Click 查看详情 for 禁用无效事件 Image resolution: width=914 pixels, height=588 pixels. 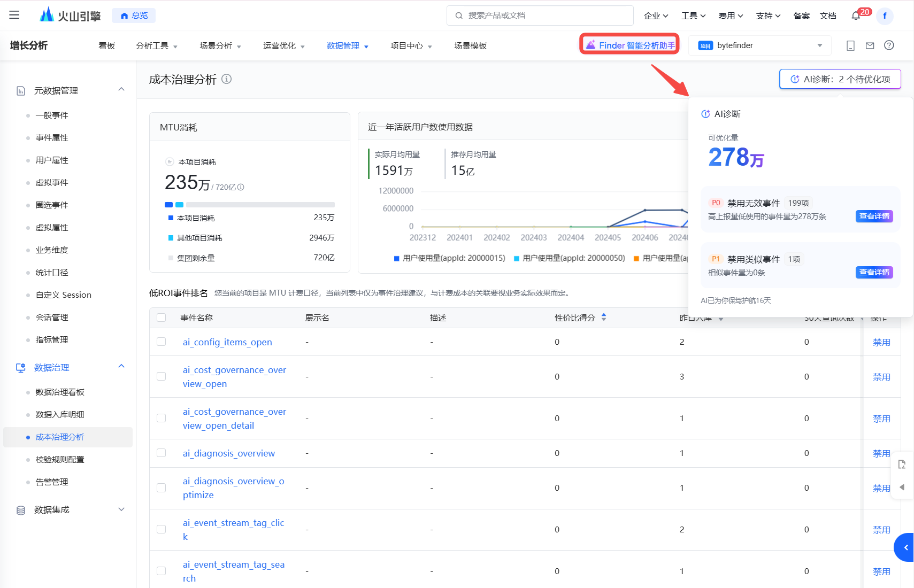pyautogui.click(x=874, y=216)
